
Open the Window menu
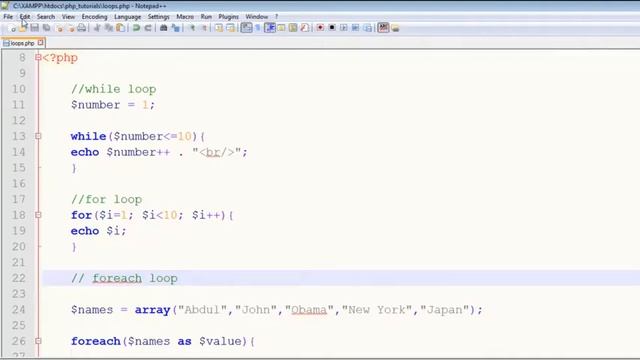point(257,17)
